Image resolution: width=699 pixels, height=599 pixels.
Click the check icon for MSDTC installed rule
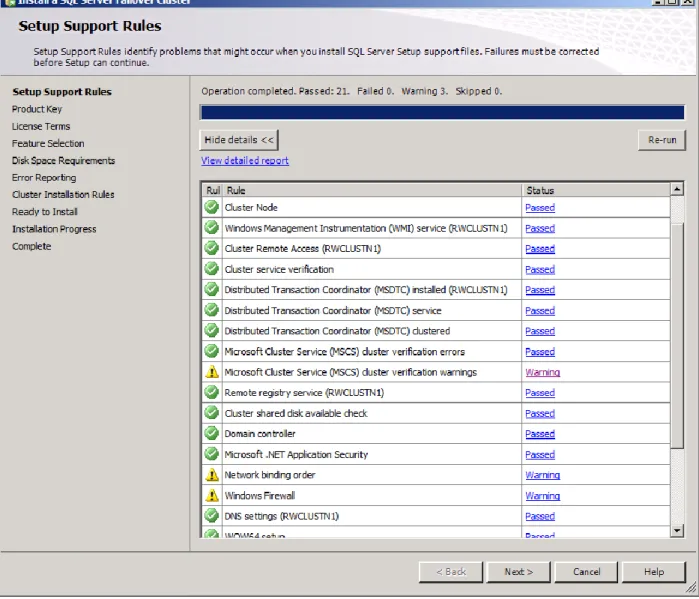(212, 290)
